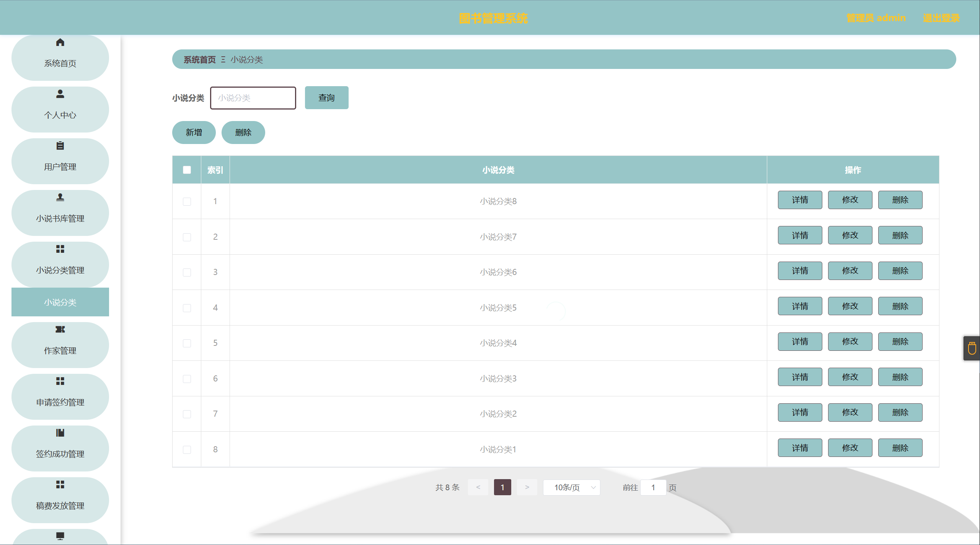The image size is (980, 545).
Task: Click 修改 for 小说分类1
Action: [850, 448]
